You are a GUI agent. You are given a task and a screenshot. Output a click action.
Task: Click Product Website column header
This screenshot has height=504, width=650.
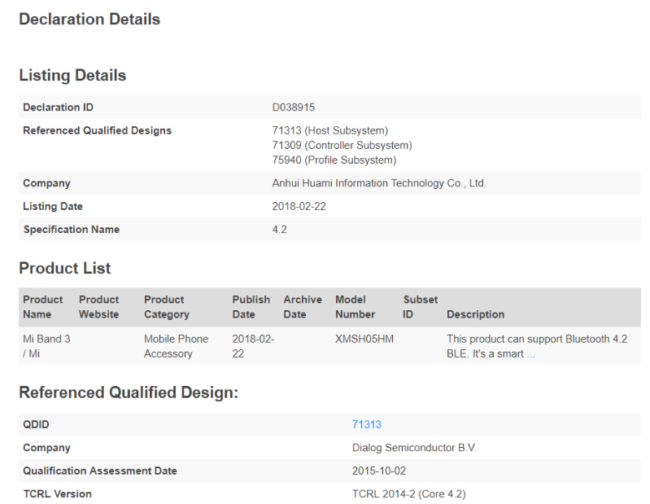pyautogui.click(x=99, y=307)
